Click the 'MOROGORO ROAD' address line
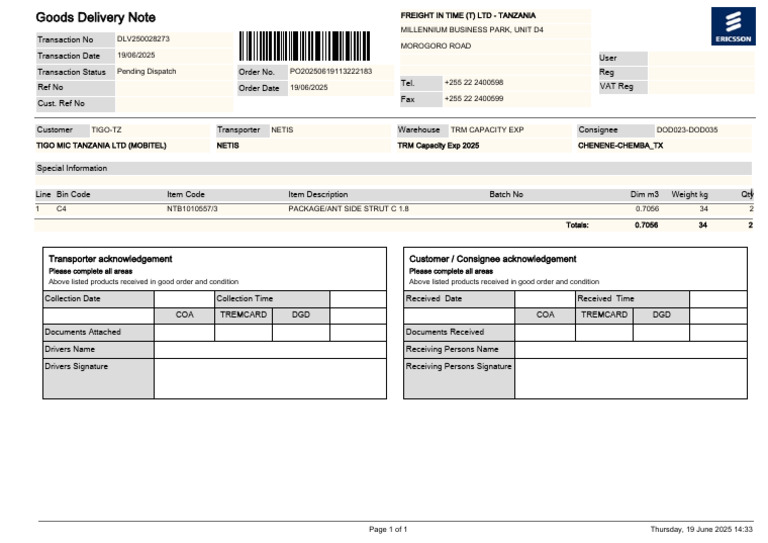This screenshot has width=768, height=543. pyautogui.click(x=435, y=46)
